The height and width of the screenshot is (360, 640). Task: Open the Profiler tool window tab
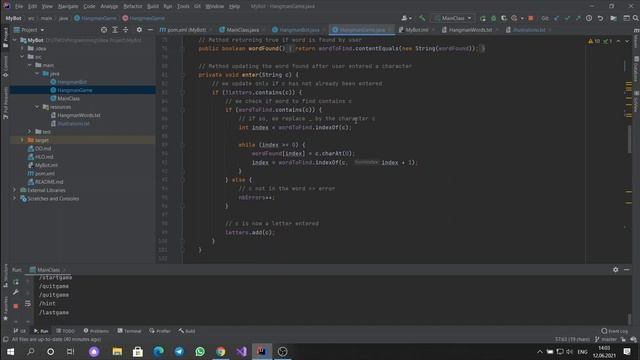160,331
